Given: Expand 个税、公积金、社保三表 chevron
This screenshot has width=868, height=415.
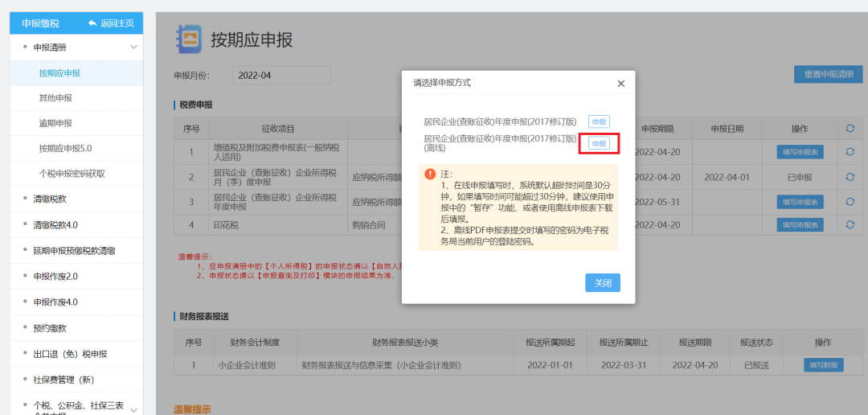Looking at the screenshot, I should pyautogui.click(x=133, y=410).
